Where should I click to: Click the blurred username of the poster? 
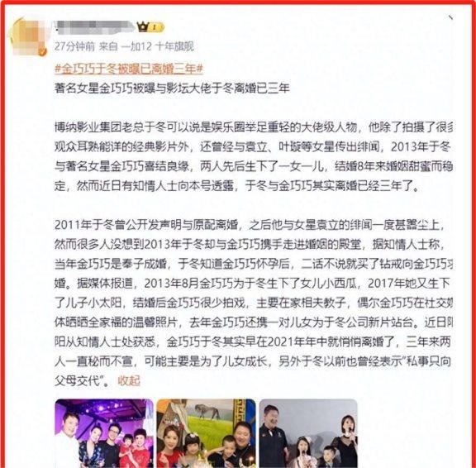(94, 26)
